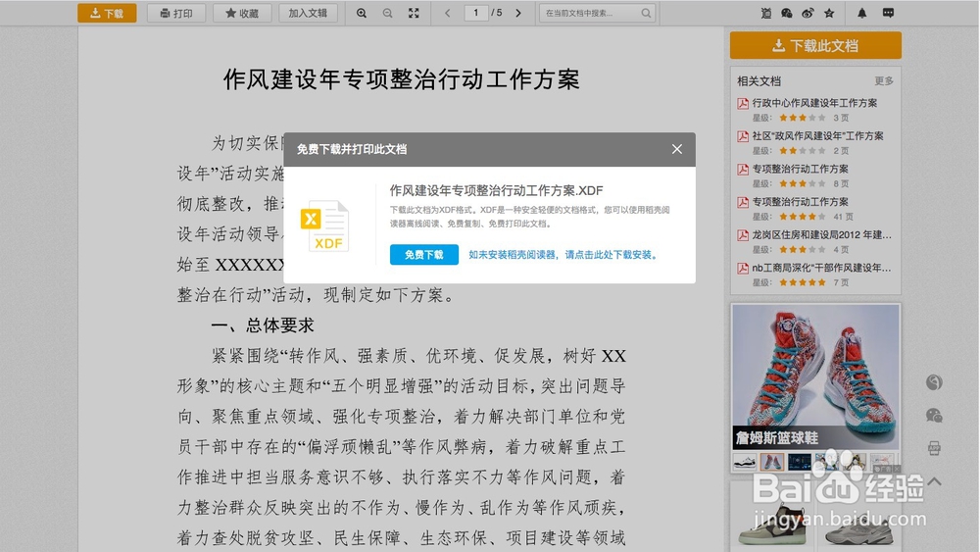Close the 免费下载并打印此文档 dialog
980x552 pixels.
[677, 149]
